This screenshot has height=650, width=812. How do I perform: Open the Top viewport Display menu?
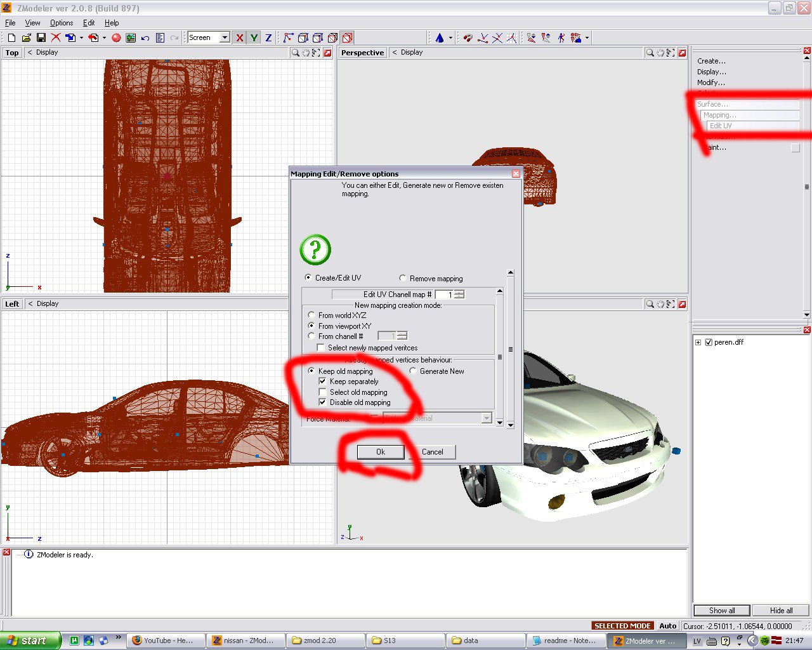pos(46,53)
